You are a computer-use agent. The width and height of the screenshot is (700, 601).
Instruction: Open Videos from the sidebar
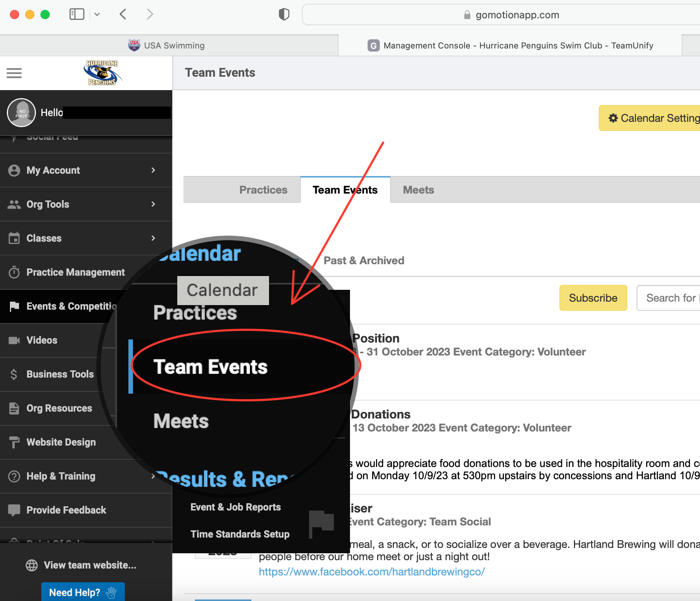[42, 340]
